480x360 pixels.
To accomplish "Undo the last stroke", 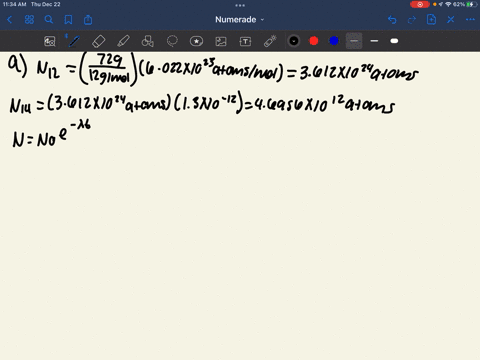I will 392,20.
